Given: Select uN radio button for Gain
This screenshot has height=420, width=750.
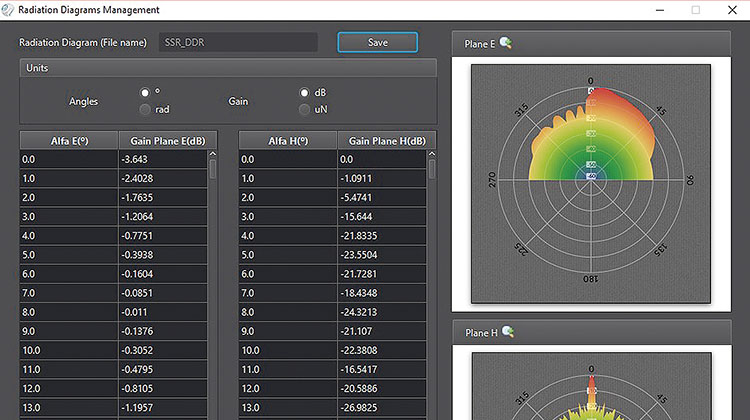Looking at the screenshot, I should coord(304,110).
